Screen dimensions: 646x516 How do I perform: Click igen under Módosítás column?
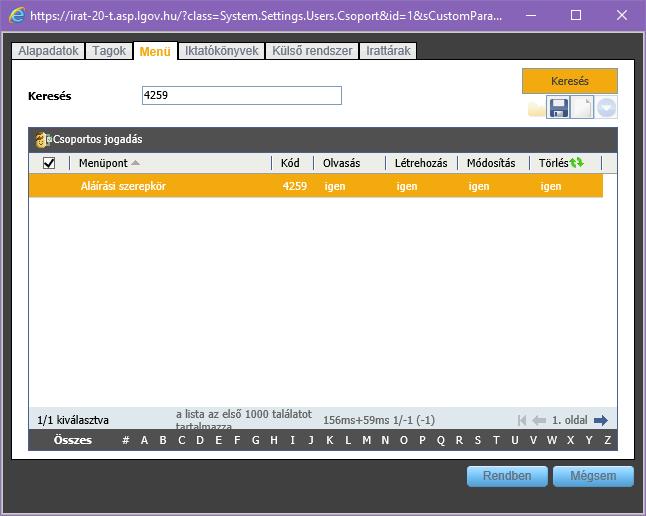479,186
